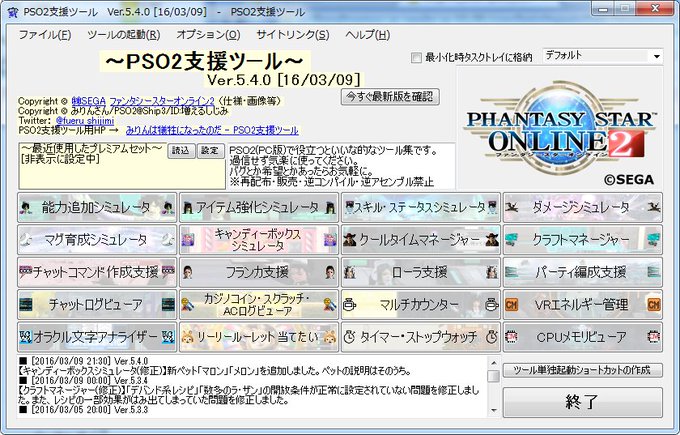Open ローラ支援 tool
680x435 pixels.
coord(421,272)
